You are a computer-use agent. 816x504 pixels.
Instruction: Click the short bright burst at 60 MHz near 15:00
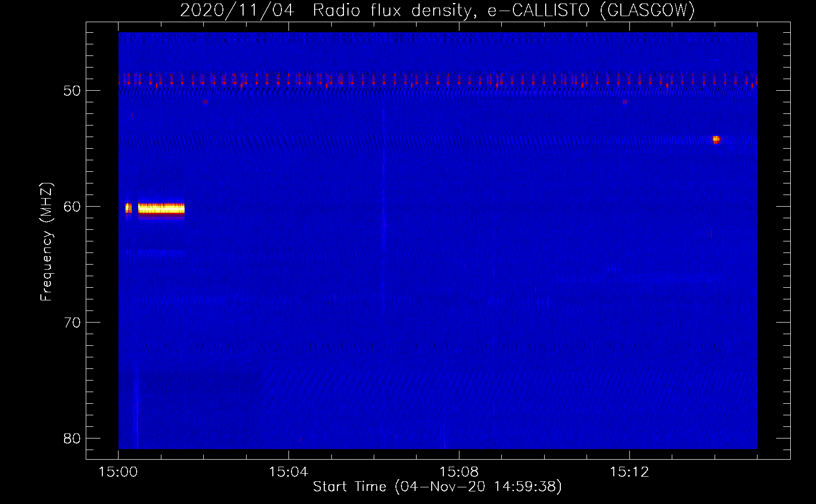pos(129,208)
